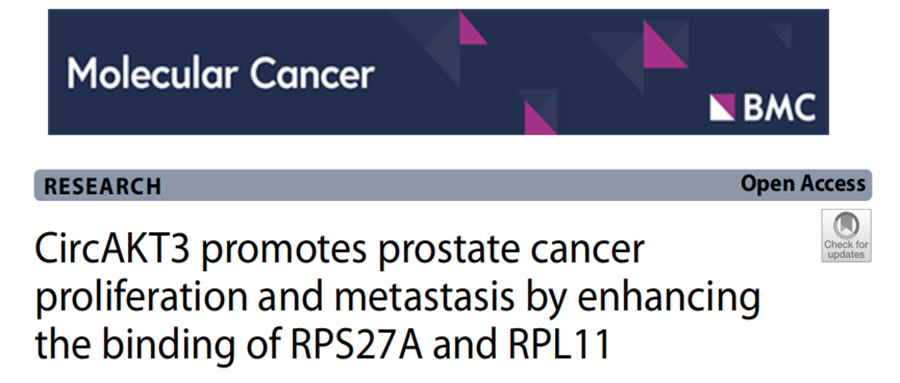This screenshot has width=900, height=383.
Task: Click RPS27A in the article title
Action: [x=354, y=345]
